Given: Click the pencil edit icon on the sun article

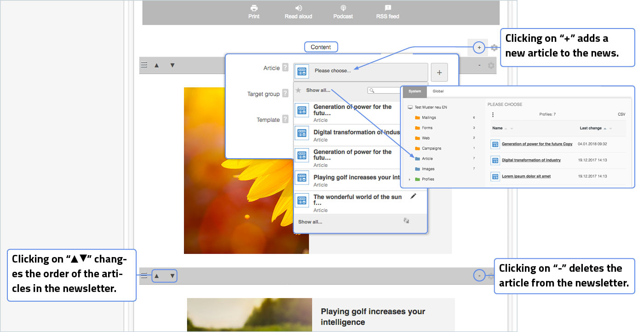Looking at the screenshot, I should coord(413,196).
